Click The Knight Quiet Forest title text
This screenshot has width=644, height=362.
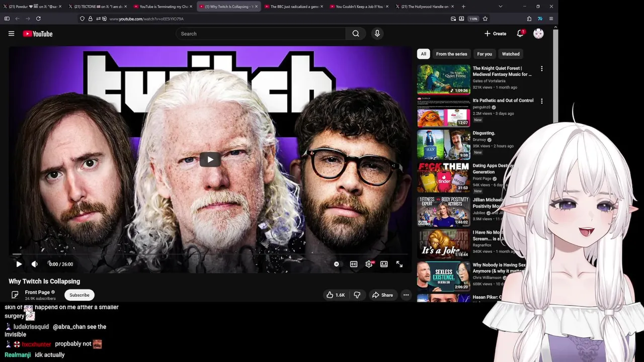pyautogui.click(x=502, y=71)
